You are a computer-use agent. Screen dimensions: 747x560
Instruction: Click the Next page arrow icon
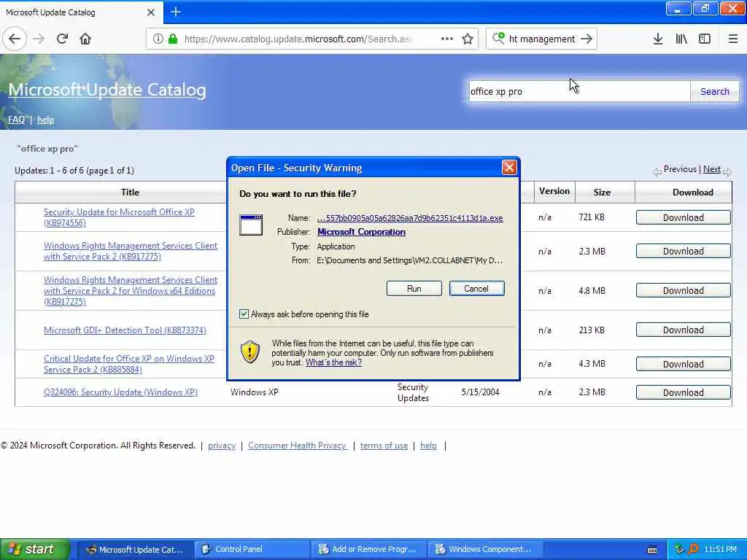pyautogui.click(x=727, y=172)
